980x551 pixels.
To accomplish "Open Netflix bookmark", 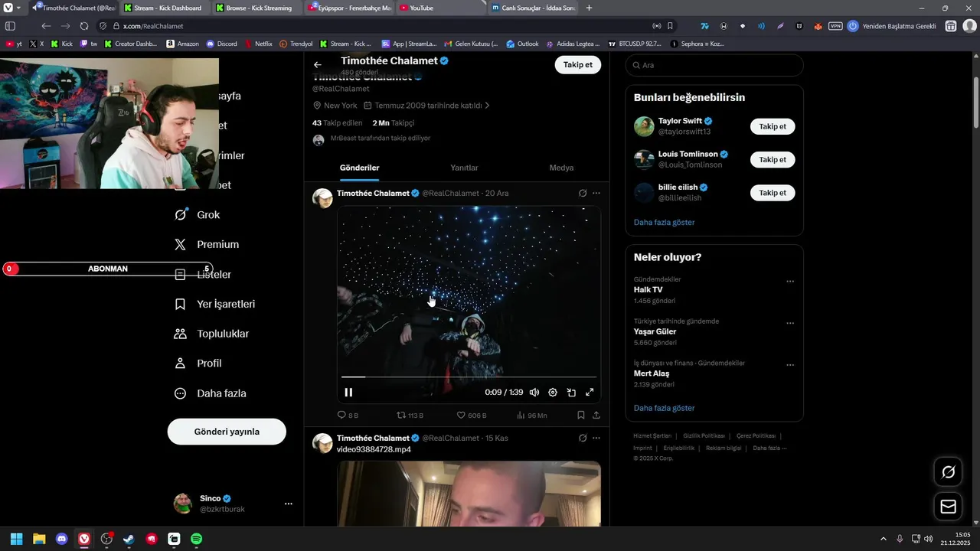I will 259,44.
